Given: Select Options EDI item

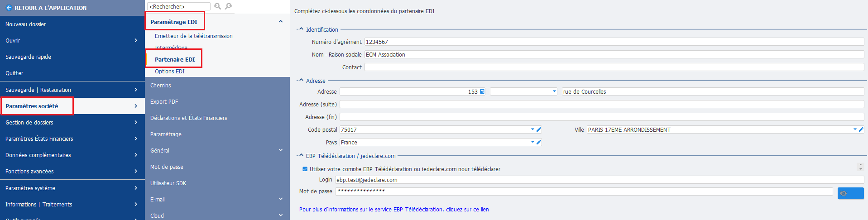Looking at the screenshot, I should [170, 71].
